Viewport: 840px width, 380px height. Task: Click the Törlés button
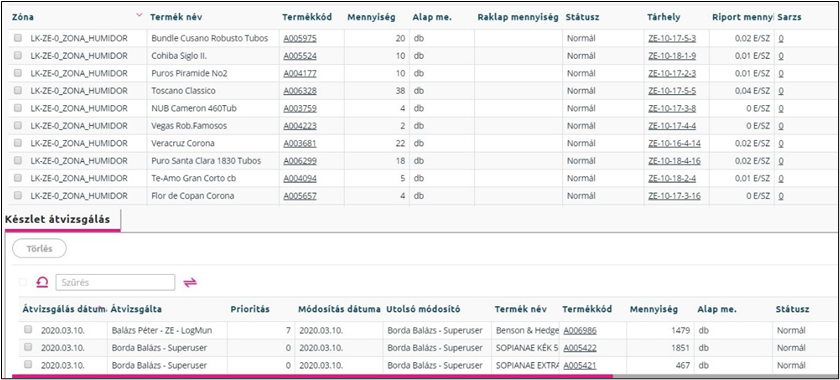tap(39, 249)
